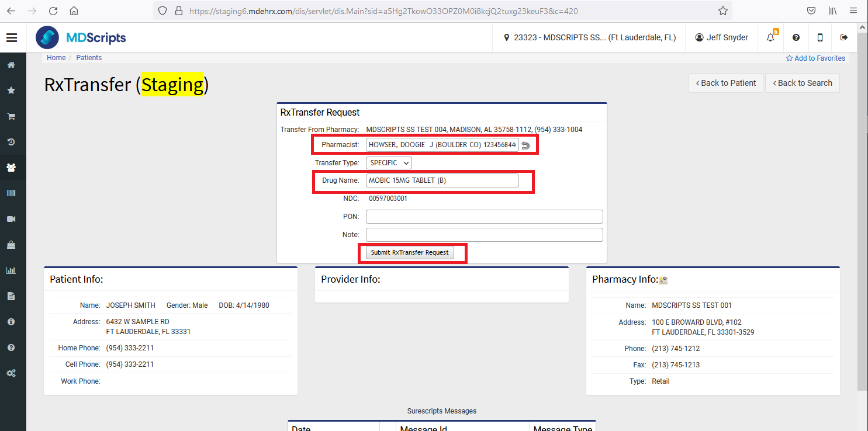Click Submit RxTransfer Request button
The height and width of the screenshot is (431, 868).
click(x=410, y=252)
